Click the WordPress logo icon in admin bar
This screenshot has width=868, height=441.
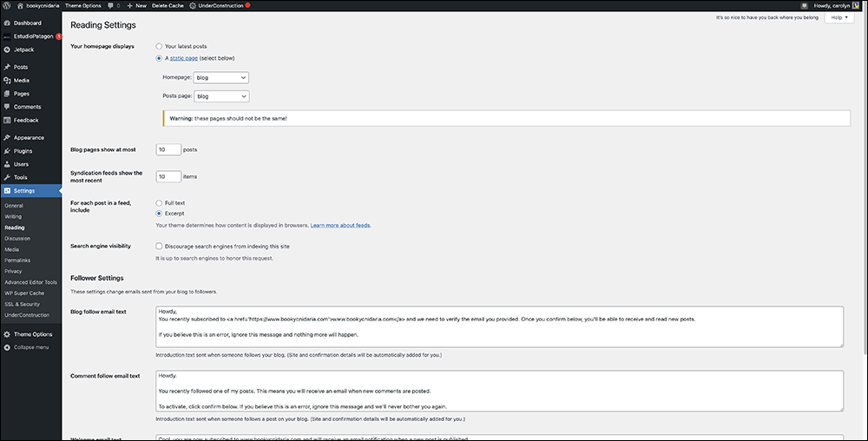tap(7, 5)
